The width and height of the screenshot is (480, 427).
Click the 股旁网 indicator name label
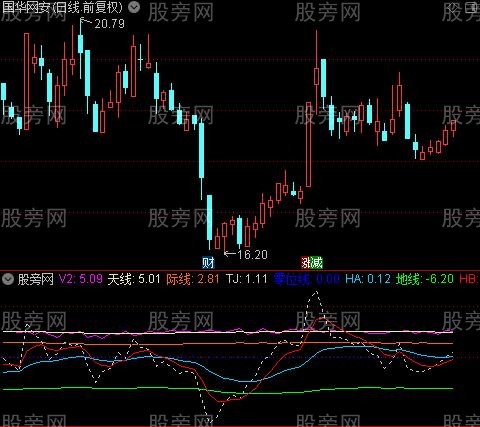[36, 279]
